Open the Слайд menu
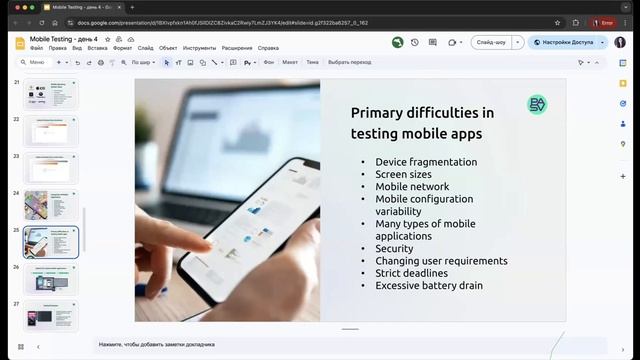The height and width of the screenshot is (360, 640). pyautogui.click(x=145, y=48)
